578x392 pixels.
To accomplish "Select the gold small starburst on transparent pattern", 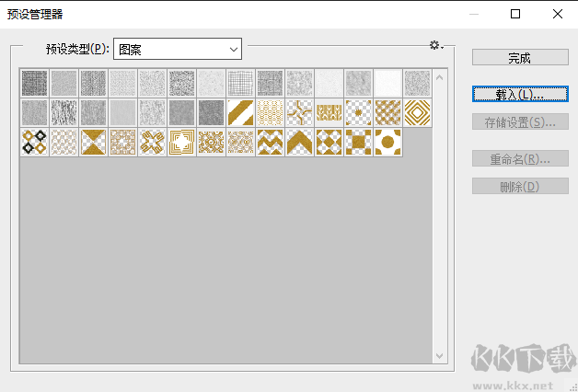I will 359,113.
